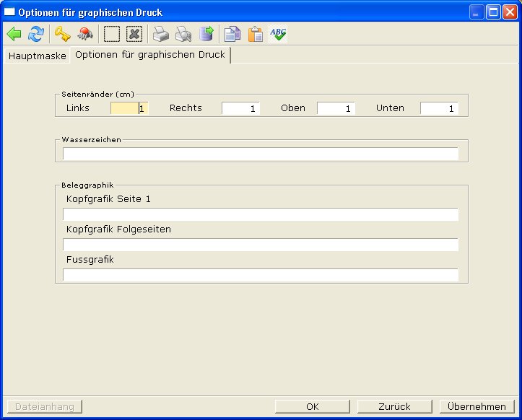Click the Zurück button
The width and height of the screenshot is (522, 420).
pyautogui.click(x=394, y=406)
